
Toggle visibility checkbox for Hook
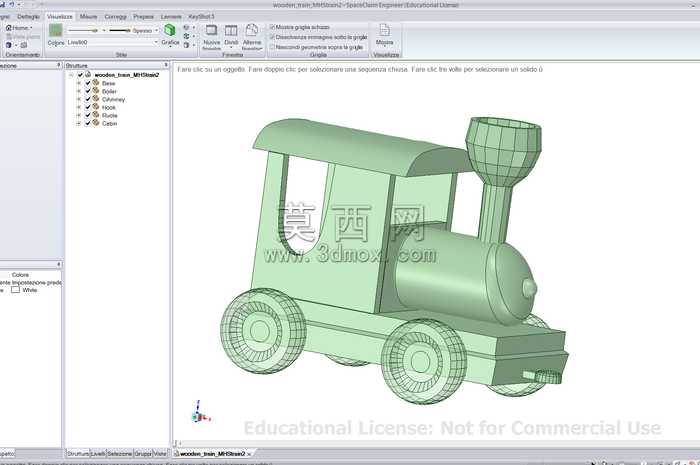tap(88, 107)
